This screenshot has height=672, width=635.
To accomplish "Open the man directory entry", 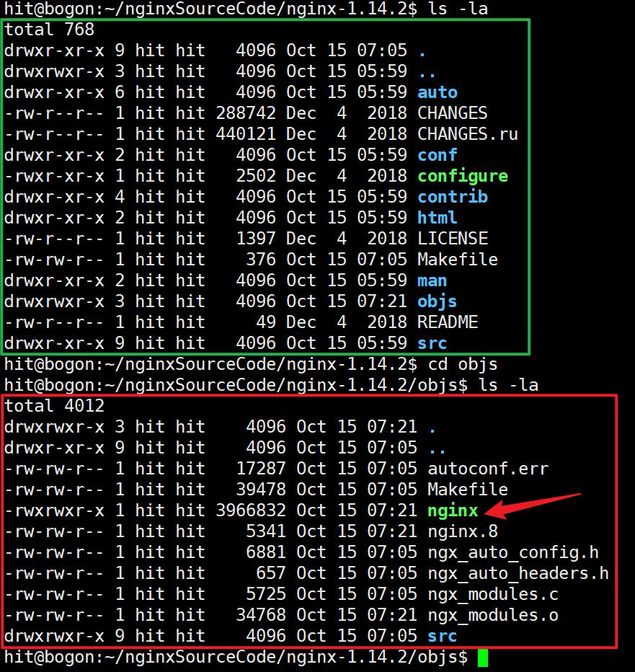I will click(432, 280).
